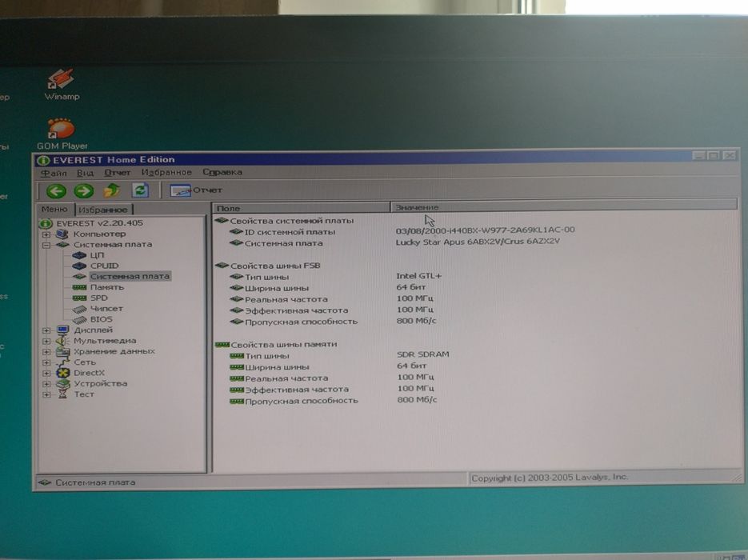Screen dimensions: 748x560
Task: Click the Хранение данных drive icon
Action: tap(62, 351)
